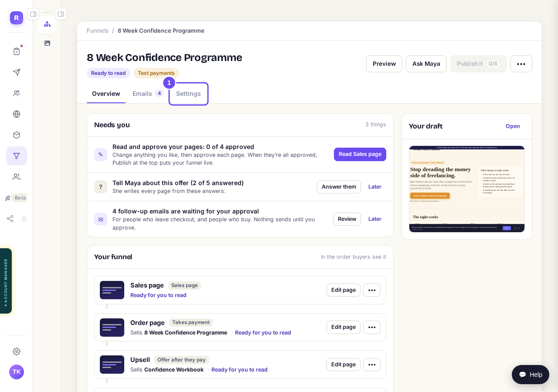Screen dimensions: 558x392
Task: Click the 3 things counter text
Action: (x=376, y=125)
